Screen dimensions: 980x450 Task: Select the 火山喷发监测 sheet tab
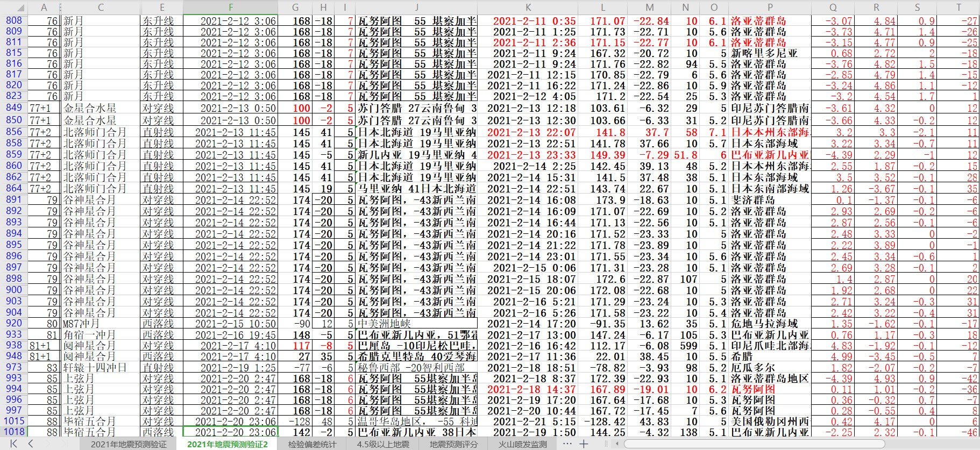click(522, 444)
